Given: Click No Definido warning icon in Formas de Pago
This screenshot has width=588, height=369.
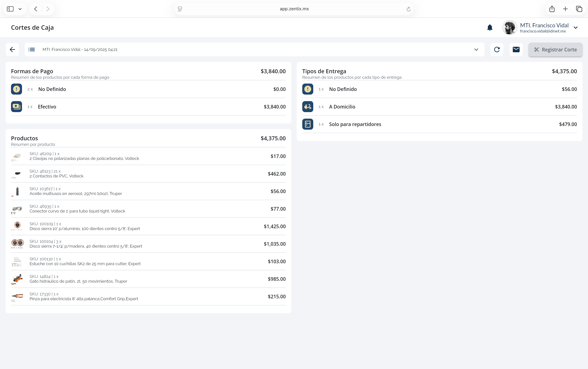Looking at the screenshot, I should 17,89.
